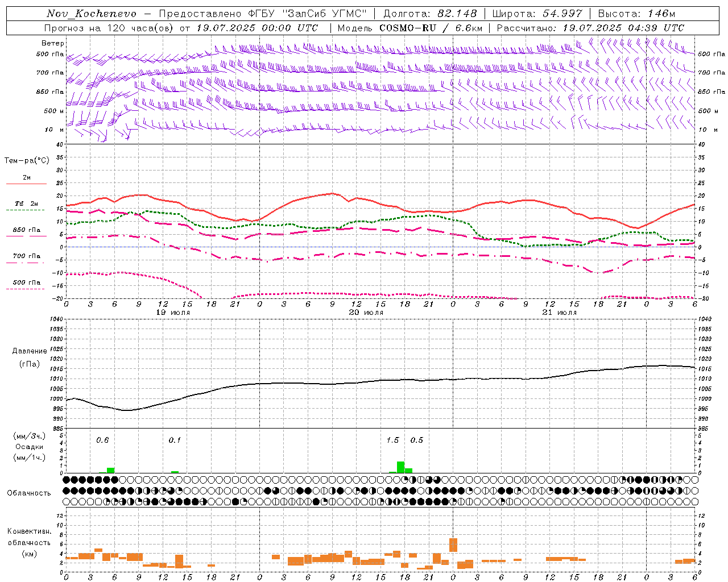Click the longitude value Долгота: 82.148
Screen dimensions: 728x582
point(430,14)
